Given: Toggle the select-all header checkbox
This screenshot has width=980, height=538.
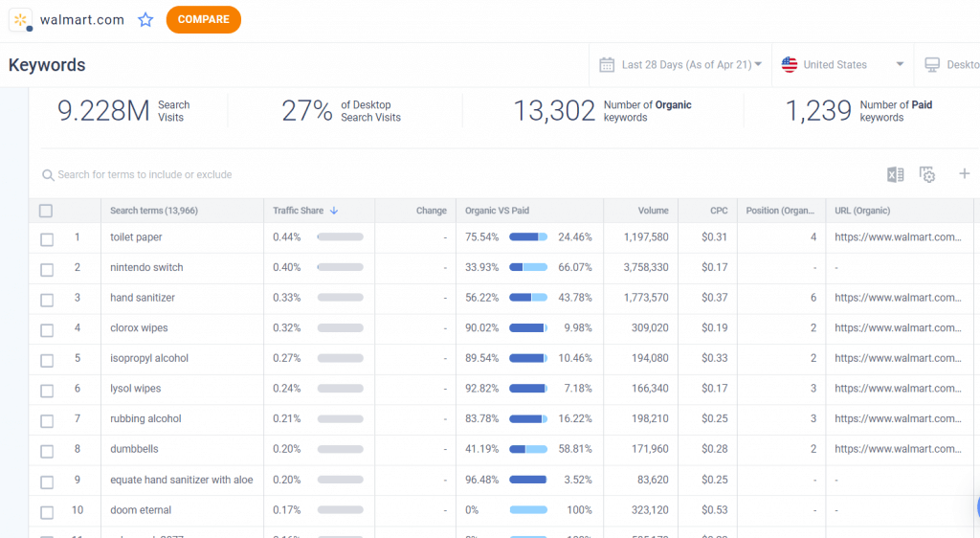Looking at the screenshot, I should (46, 211).
